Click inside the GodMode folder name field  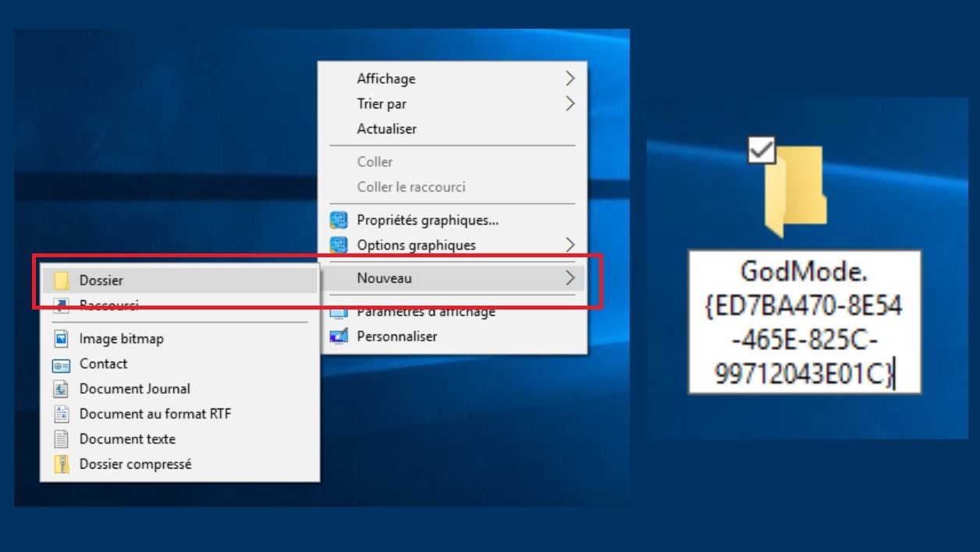[804, 322]
